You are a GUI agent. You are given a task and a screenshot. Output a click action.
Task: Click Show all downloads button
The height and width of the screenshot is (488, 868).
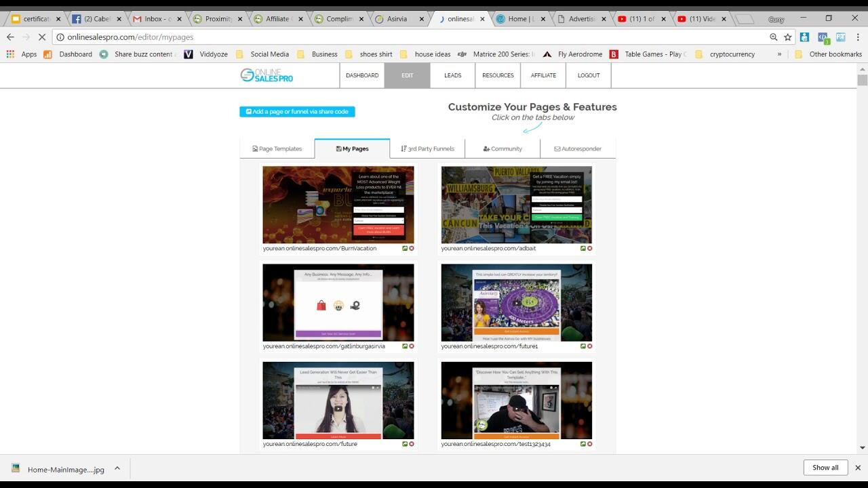[825, 468]
